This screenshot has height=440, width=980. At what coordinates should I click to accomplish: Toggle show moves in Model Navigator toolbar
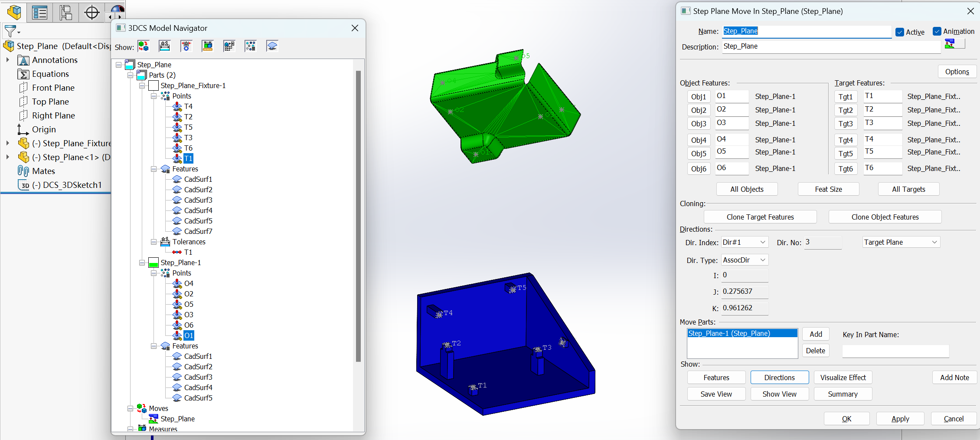[144, 46]
